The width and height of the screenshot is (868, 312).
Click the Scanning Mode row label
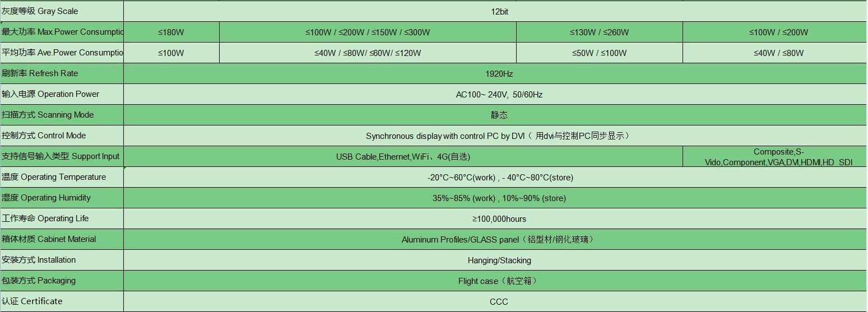click(x=48, y=115)
